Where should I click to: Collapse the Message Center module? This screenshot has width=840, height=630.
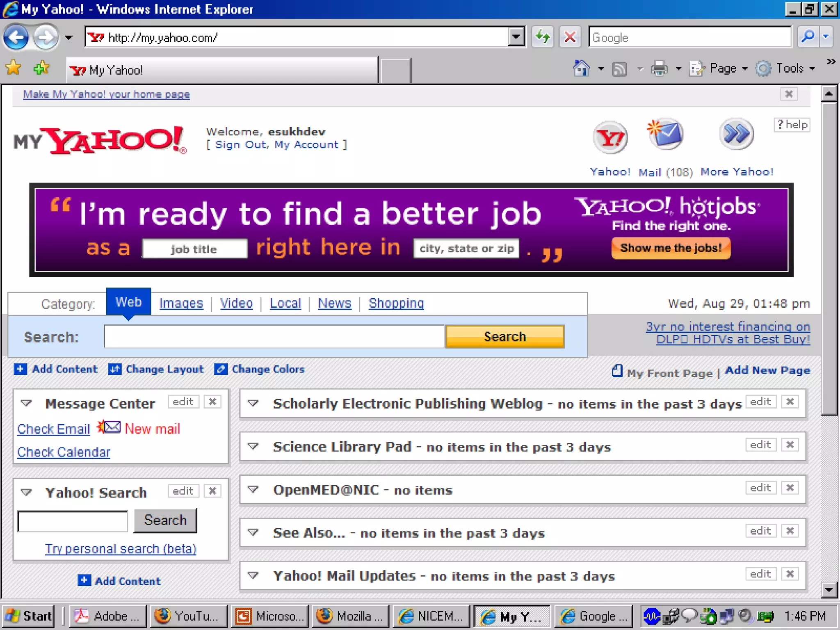pos(27,403)
